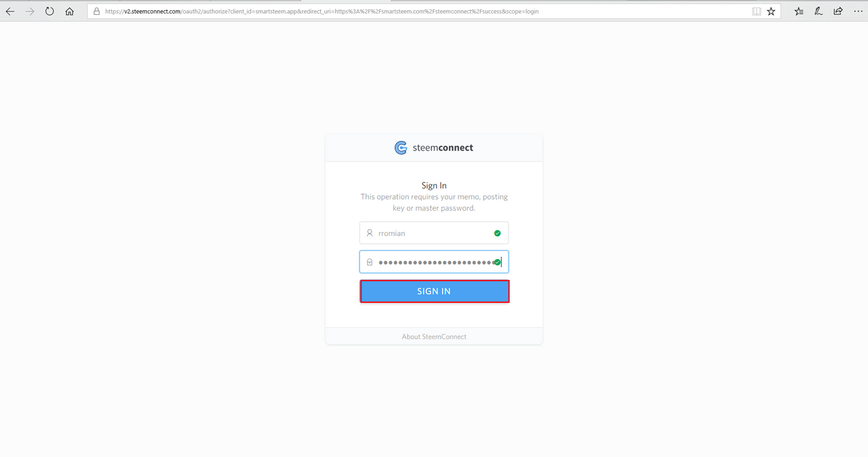
Task: Click inside the masked password field
Action: pos(434,262)
